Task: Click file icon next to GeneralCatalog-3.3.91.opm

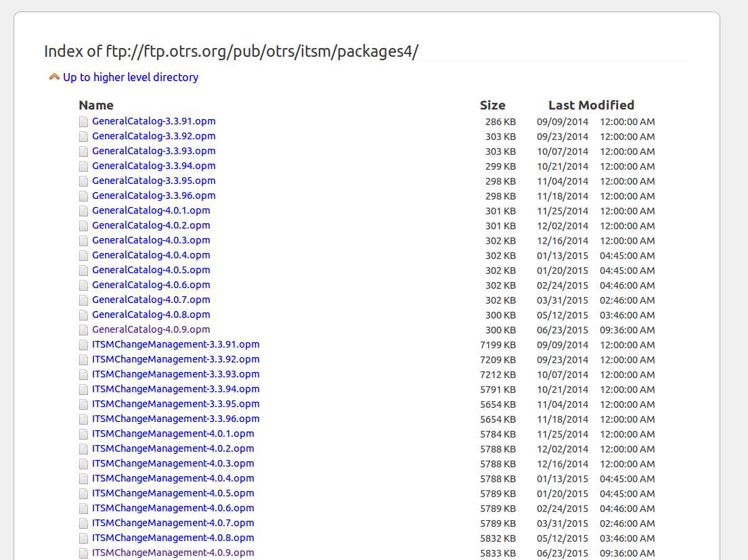Action: [x=83, y=122]
